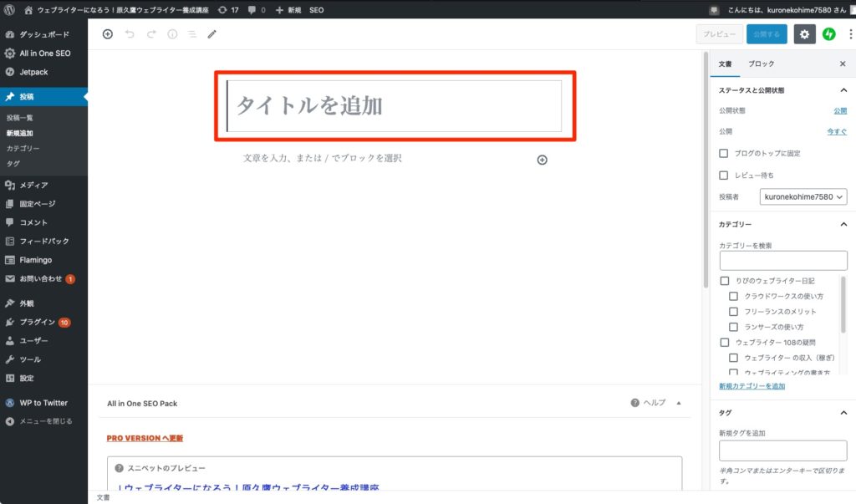Open ツール menu item

point(43,359)
